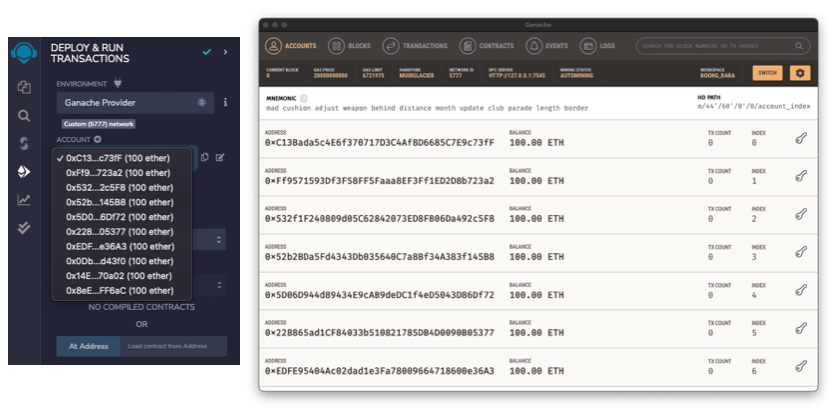This screenshot has height=413, width=833.
Task: Switch to the Events tab in Ganache
Action: 547,46
